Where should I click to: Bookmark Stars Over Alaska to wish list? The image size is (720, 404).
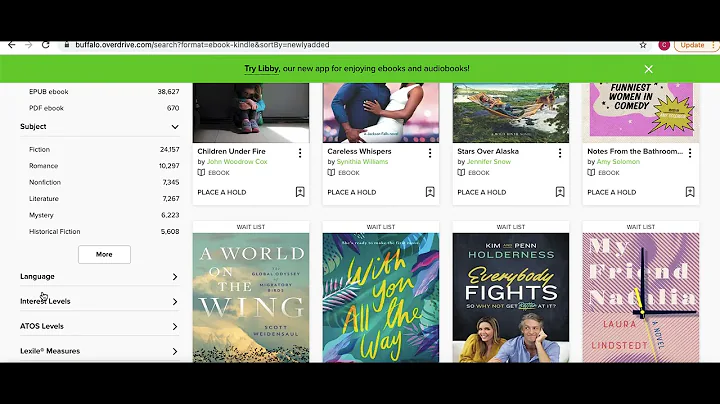pyautogui.click(x=560, y=192)
